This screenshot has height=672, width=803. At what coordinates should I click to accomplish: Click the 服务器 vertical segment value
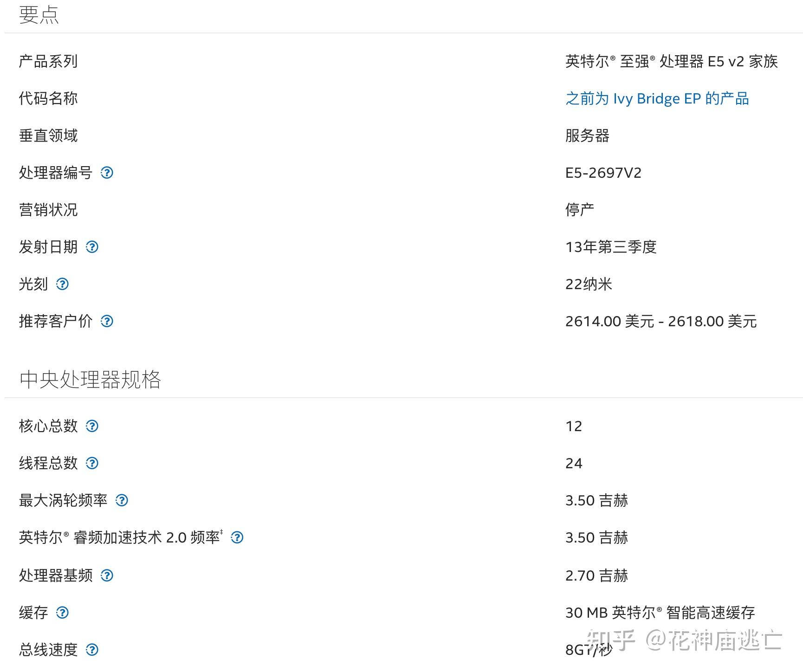(587, 136)
